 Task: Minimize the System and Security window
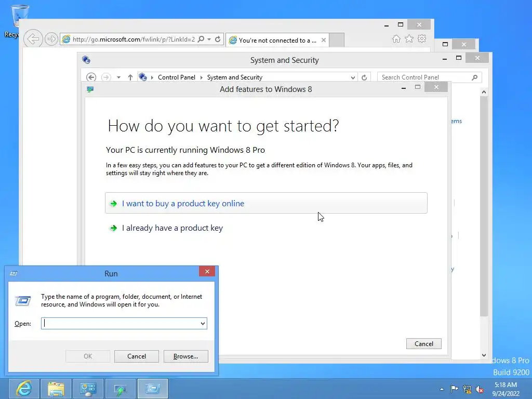point(445,59)
